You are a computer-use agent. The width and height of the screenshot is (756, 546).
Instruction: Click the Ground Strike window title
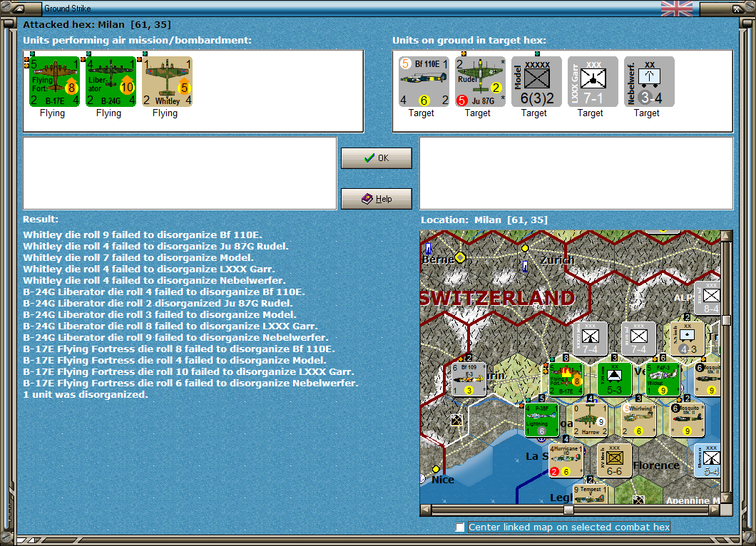point(68,8)
